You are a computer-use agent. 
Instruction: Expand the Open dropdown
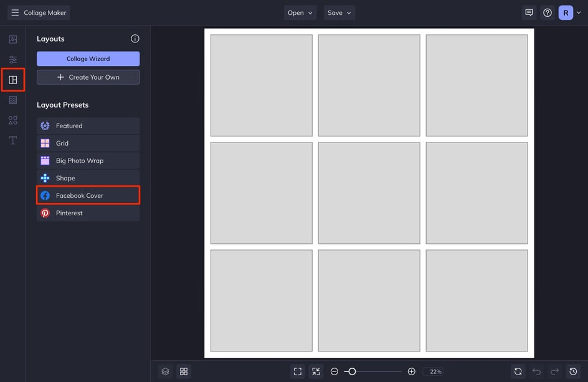click(300, 12)
